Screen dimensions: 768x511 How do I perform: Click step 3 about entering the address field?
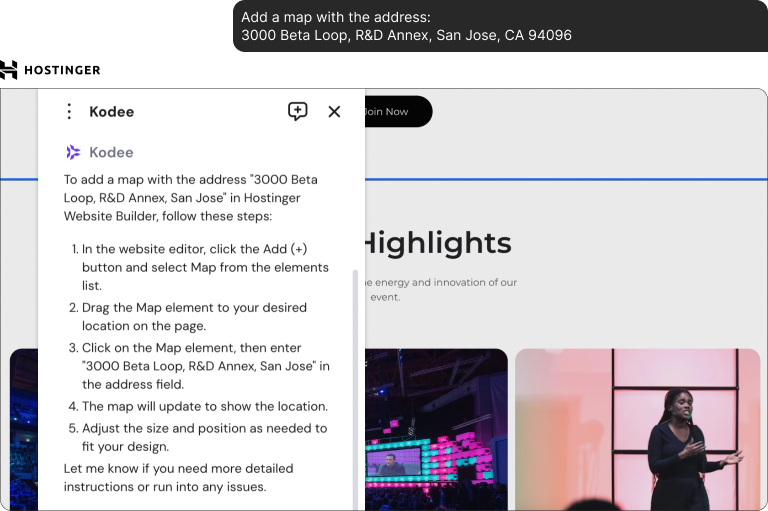205,366
